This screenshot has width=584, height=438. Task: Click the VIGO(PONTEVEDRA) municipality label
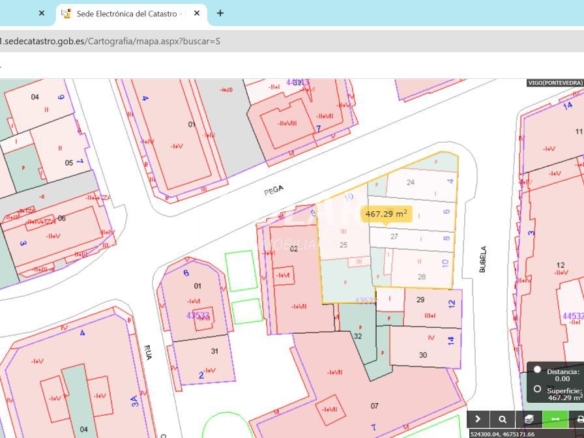pyautogui.click(x=555, y=83)
